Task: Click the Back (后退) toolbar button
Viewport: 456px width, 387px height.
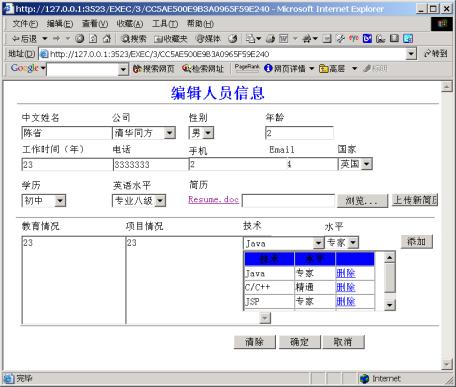Action: point(25,39)
